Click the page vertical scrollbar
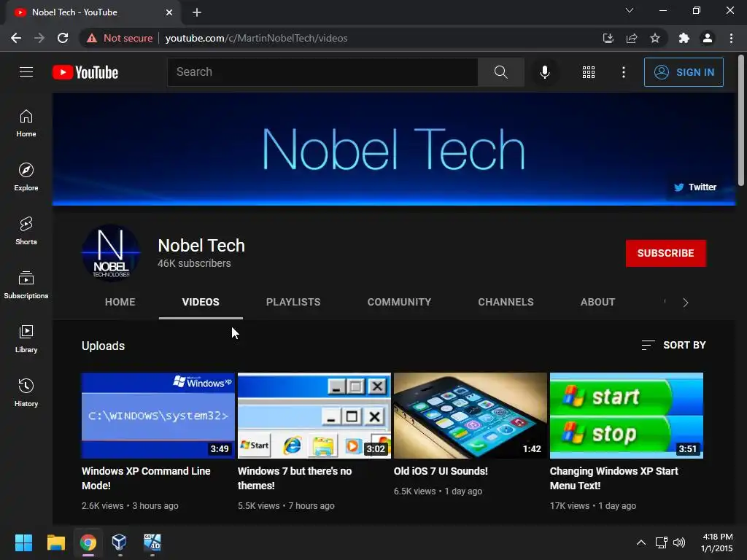Screen dimensions: 747x560 tap(741, 120)
